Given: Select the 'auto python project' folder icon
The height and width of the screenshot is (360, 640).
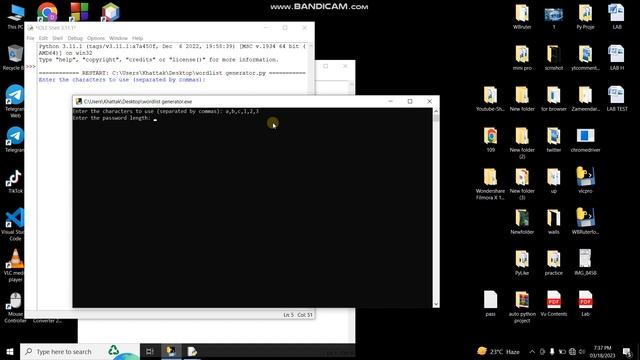Looking at the screenshot, I should pos(522,307).
